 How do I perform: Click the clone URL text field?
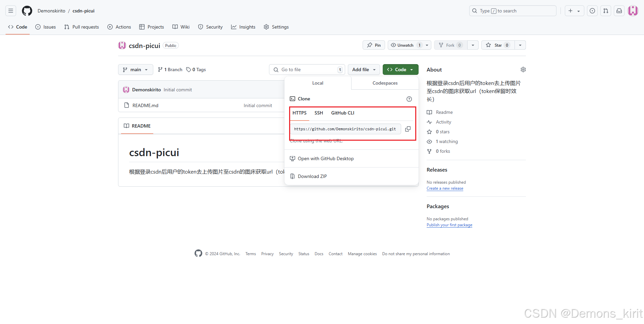(345, 129)
